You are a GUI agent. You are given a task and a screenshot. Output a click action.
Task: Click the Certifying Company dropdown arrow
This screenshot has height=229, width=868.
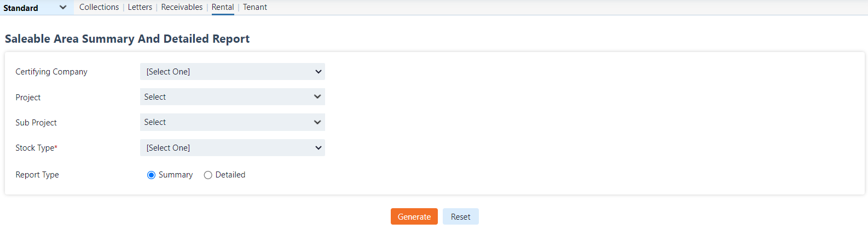[319, 72]
